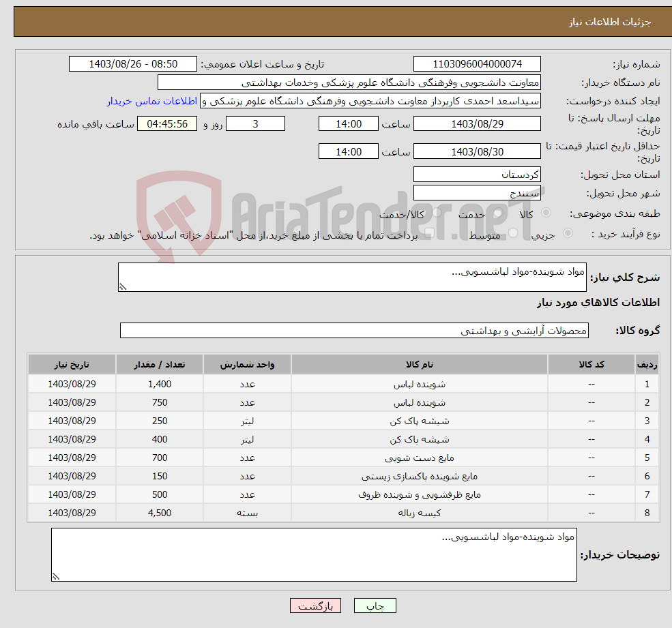Screen dimensions: 672x628
Task: Click the کد کالا column header
Action: click(591, 365)
